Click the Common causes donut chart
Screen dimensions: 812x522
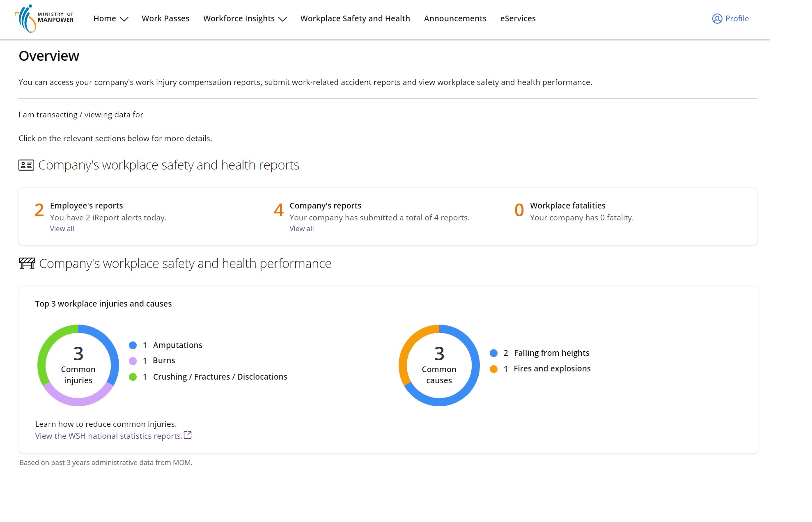pos(439,365)
